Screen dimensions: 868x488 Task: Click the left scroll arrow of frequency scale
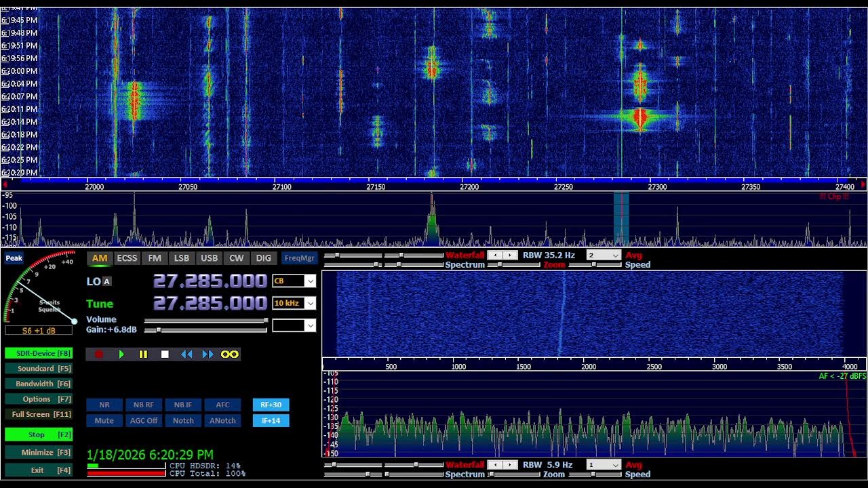pos(5,184)
